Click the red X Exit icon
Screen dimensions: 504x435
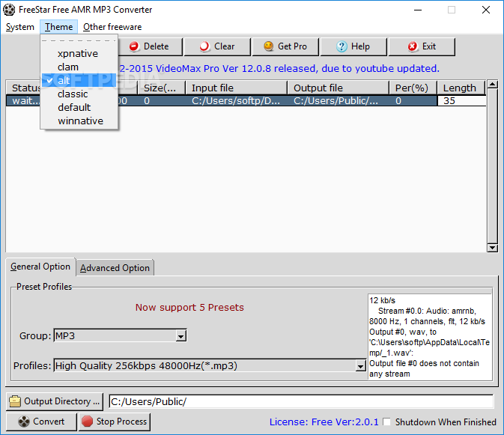click(413, 46)
